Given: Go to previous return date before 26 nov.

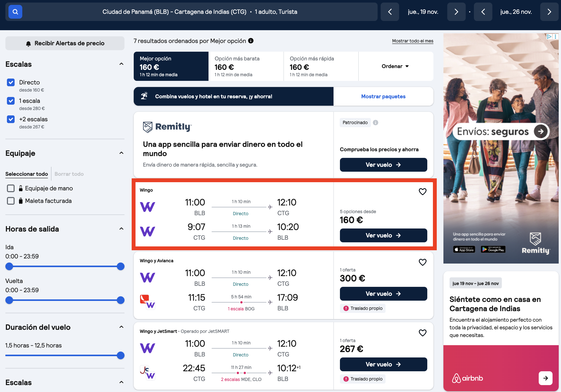Looking at the screenshot, I should (483, 12).
